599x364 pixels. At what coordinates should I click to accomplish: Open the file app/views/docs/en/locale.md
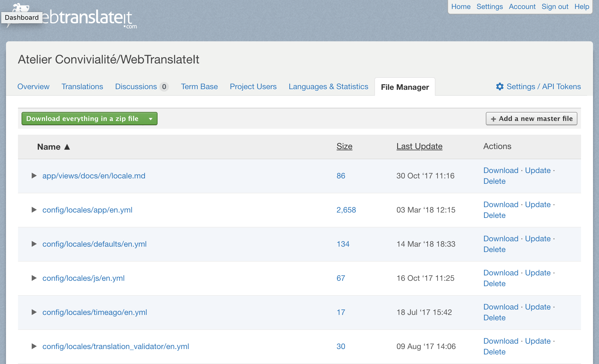coord(94,176)
